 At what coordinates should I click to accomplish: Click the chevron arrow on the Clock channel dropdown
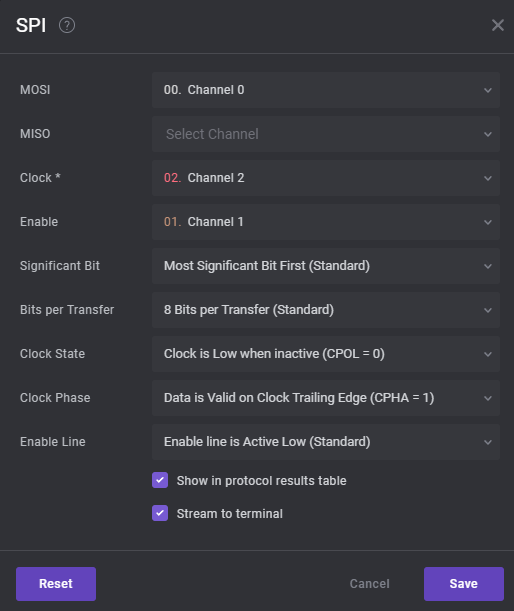[488, 178]
